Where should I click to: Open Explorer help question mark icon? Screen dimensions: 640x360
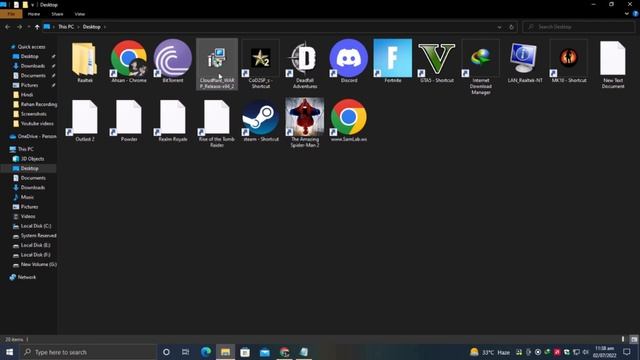(636, 14)
